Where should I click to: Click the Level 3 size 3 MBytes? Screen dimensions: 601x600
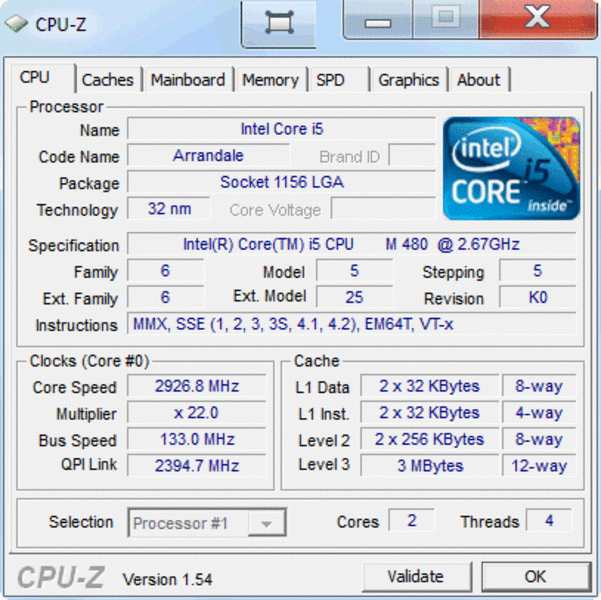coord(430,465)
